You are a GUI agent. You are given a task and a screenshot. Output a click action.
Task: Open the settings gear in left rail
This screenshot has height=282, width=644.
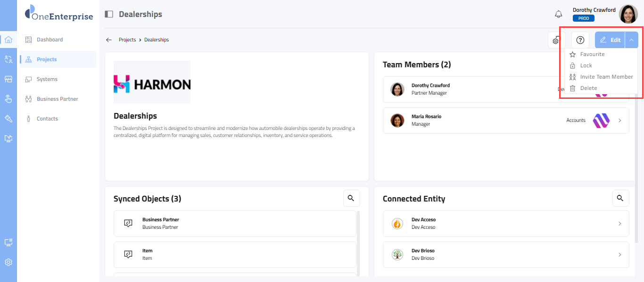8,262
